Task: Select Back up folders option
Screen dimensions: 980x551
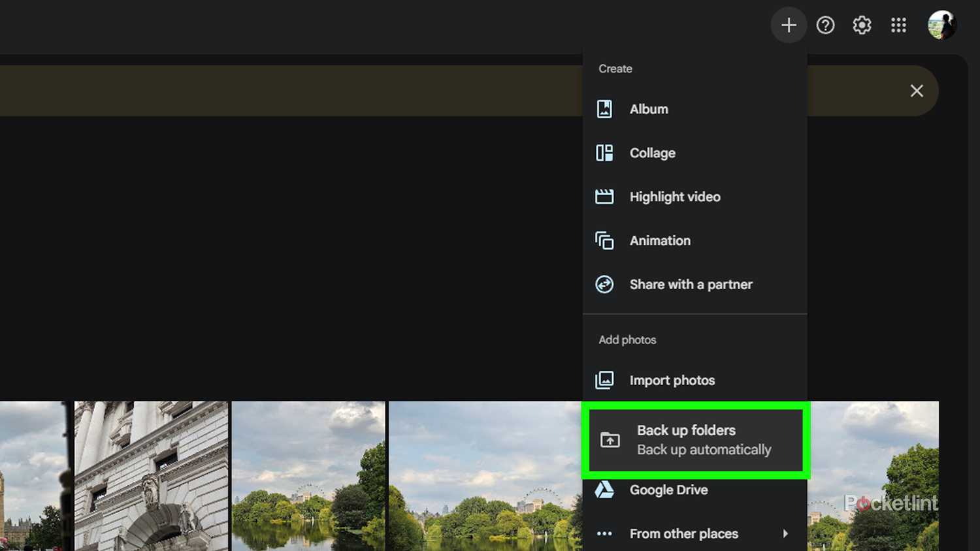Action: 696,440
